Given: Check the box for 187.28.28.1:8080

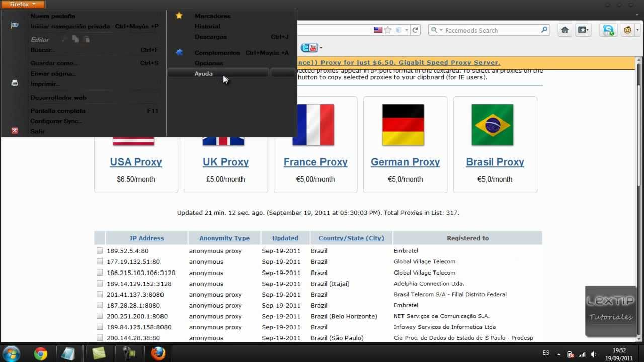Looking at the screenshot, I should [100, 305].
